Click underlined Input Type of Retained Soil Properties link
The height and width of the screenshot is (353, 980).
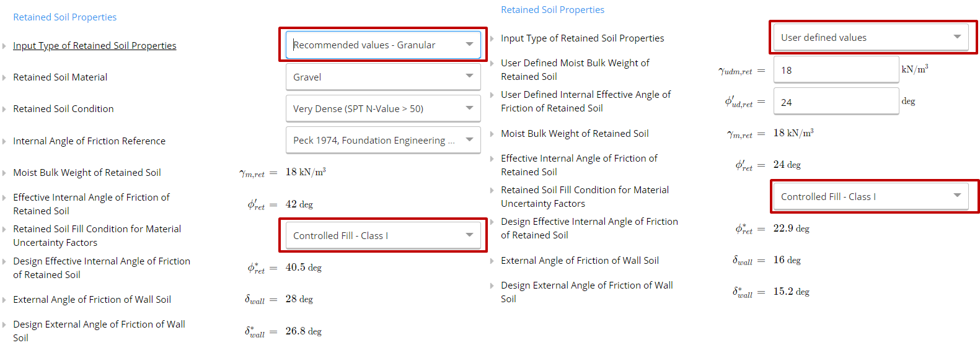pos(94,46)
